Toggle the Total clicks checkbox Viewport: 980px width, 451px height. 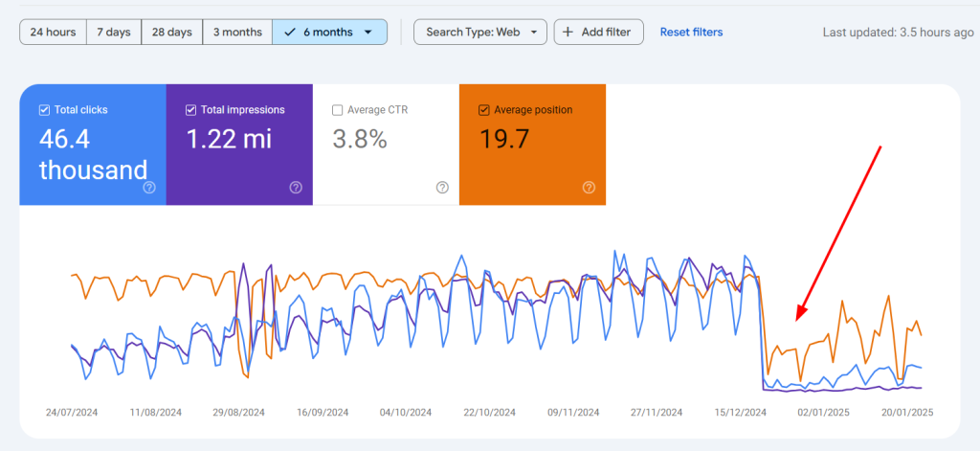[x=44, y=110]
